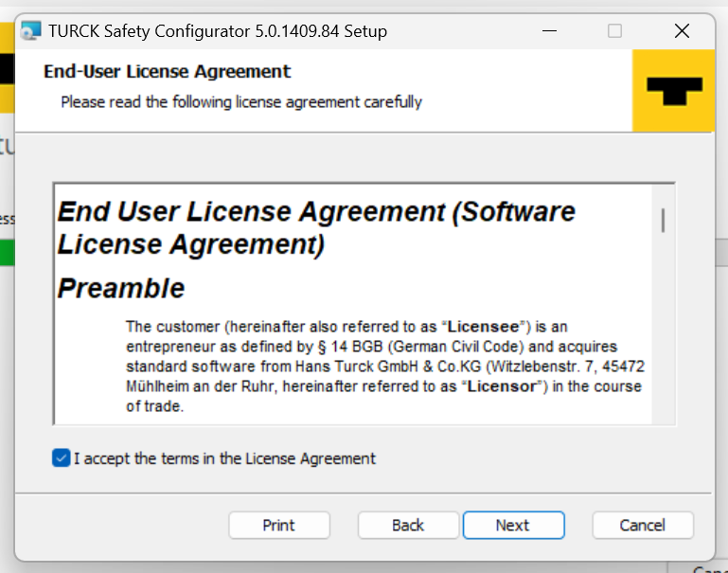Click the "Preamble" heading in license text
Screen dimensions: 728x573
(121, 288)
